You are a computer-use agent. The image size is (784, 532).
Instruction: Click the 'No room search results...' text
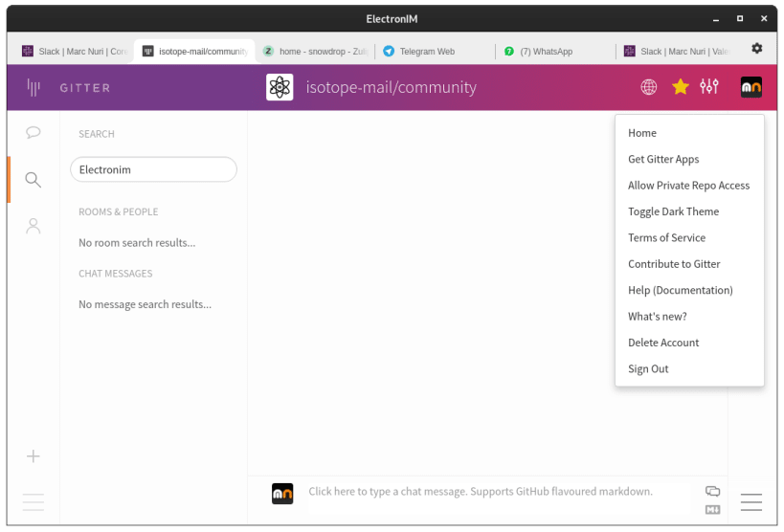click(x=137, y=243)
